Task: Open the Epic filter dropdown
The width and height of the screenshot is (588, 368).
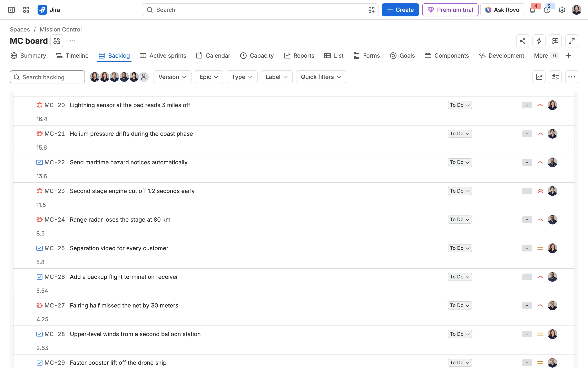Action: click(x=209, y=77)
